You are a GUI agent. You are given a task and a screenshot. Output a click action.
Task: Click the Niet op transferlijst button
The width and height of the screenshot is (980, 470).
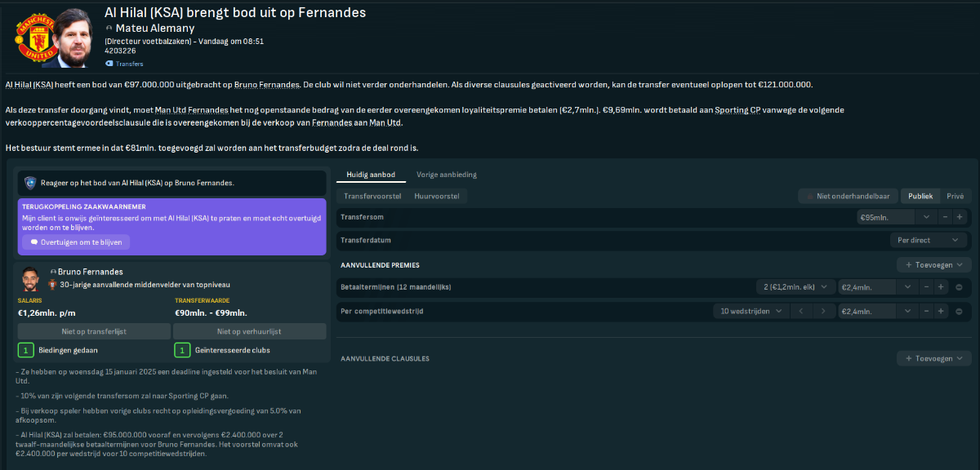pos(94,331)
